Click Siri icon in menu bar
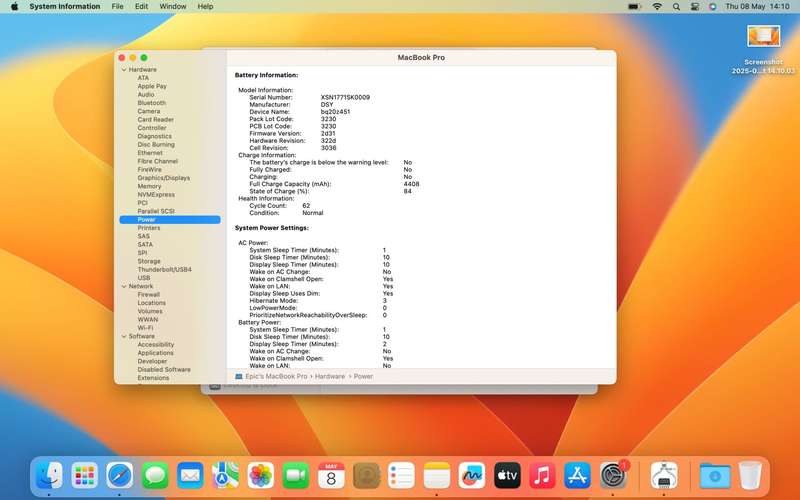 click(x=713, y=7)
